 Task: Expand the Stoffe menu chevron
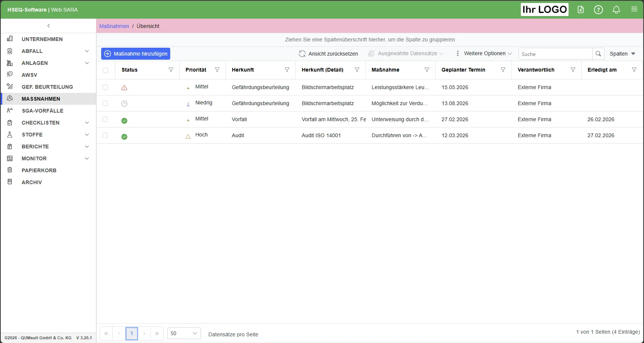pyautogui.click(x=87, y=135)
